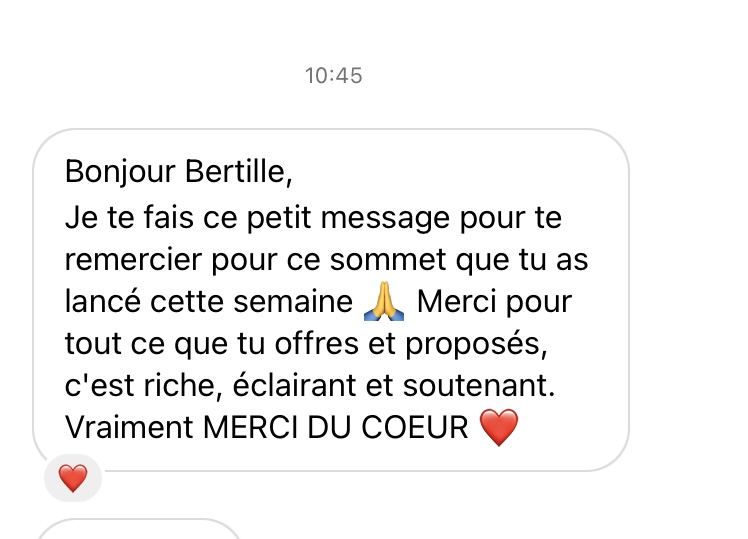Viewport: 748px width, 539px height.
Task: Click the word "remercier" in the message
Action: pyautogui.click(x=132, y=258)
